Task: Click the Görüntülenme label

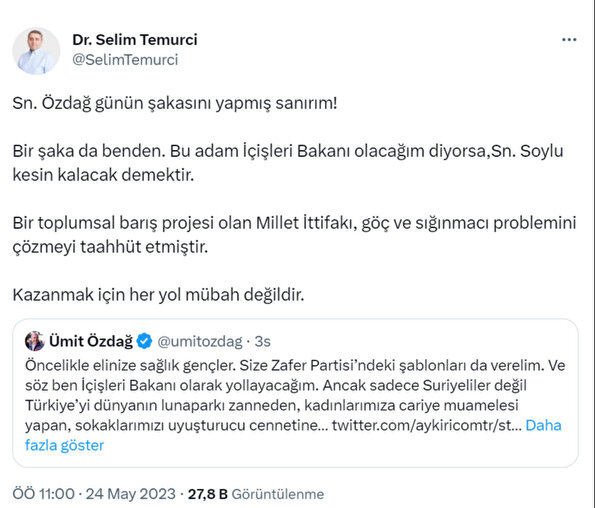Action: (278, 494)
